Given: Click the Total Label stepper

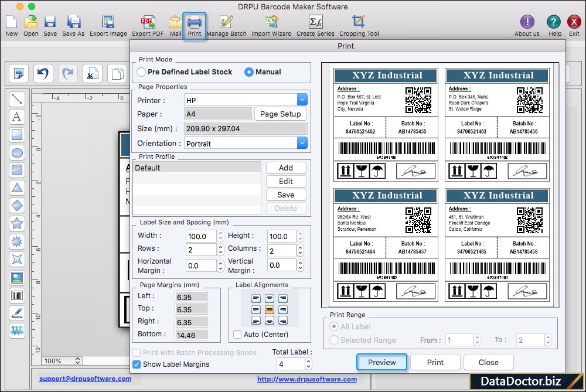Looking at the screenshot, I should 308,364.
